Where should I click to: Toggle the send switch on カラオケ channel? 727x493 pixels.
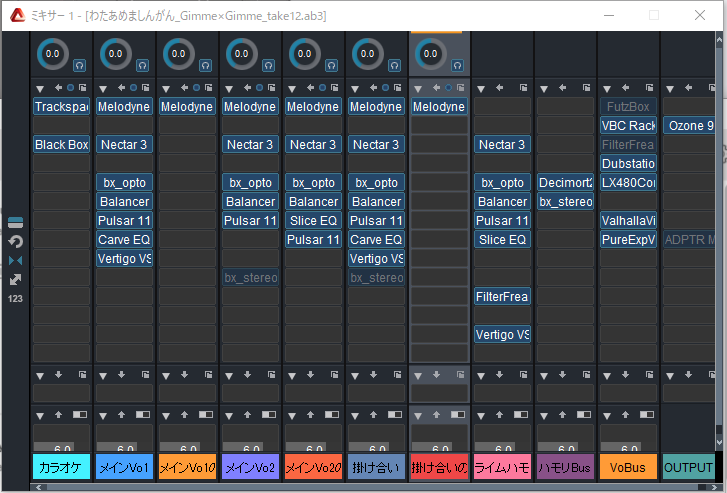80,414
